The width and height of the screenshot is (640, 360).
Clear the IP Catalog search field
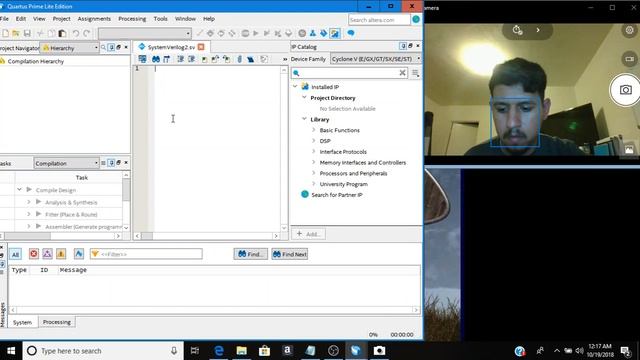pyautogui.click(x=402, y=73)
